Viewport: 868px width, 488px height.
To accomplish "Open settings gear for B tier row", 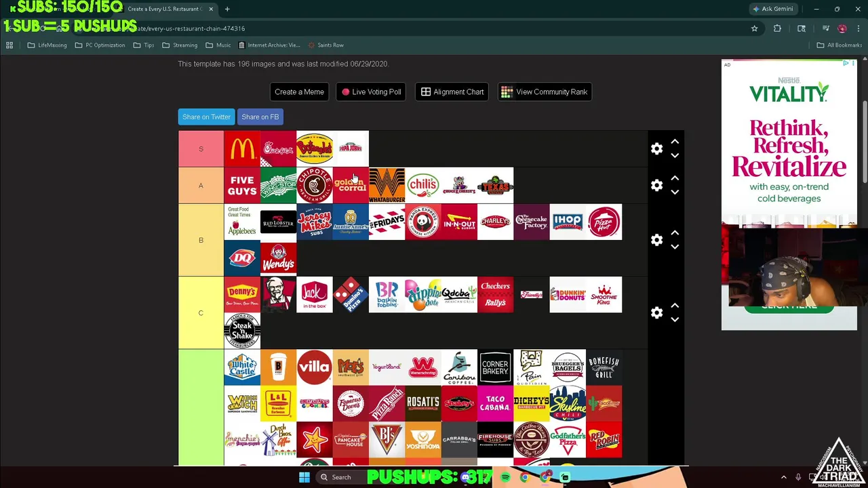I will pos(656,240).
